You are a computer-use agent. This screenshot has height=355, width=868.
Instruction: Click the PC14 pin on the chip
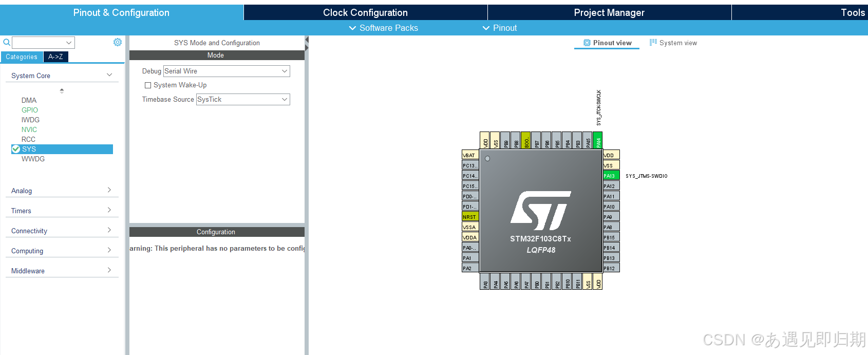pos(470,176)
